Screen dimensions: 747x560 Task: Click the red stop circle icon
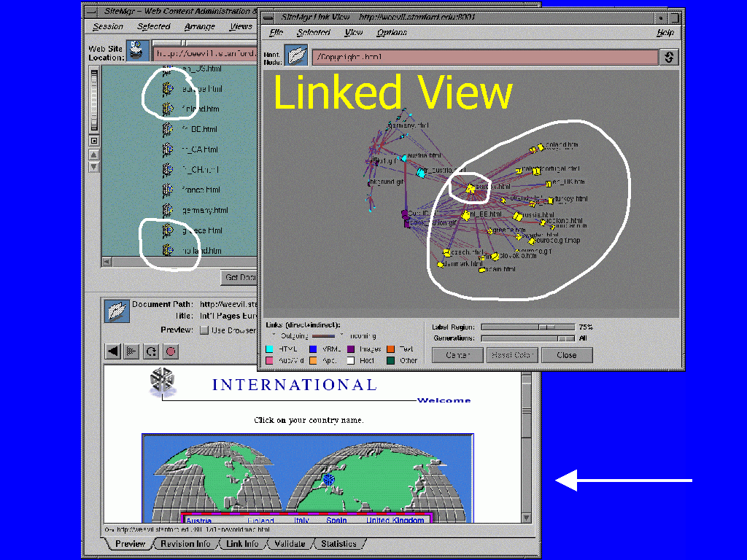pyautogui.click(x=170, y=351)
